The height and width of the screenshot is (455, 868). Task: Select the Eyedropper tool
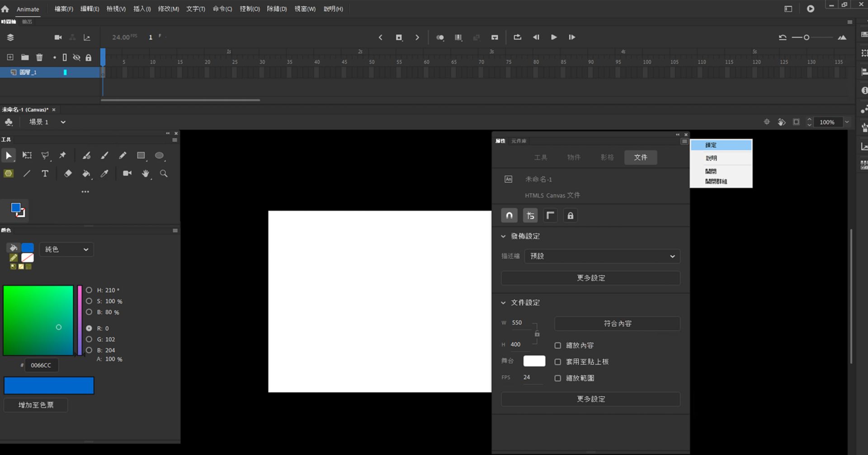[x=104, y=174]
